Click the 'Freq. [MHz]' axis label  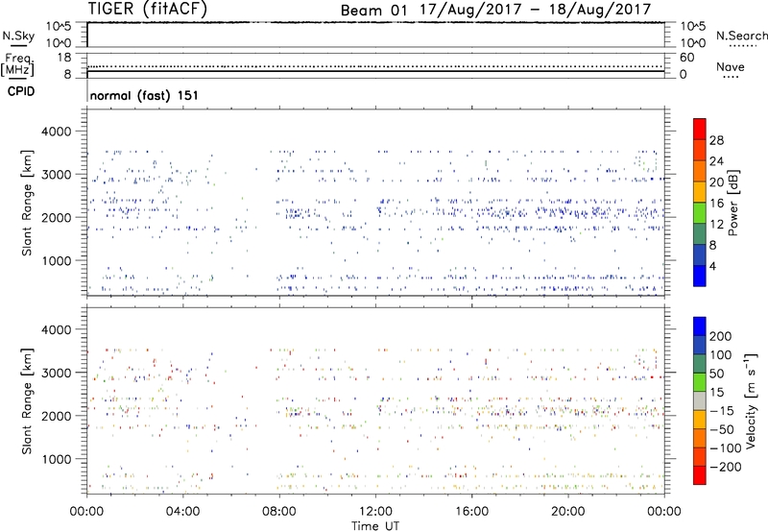(17, 64)
